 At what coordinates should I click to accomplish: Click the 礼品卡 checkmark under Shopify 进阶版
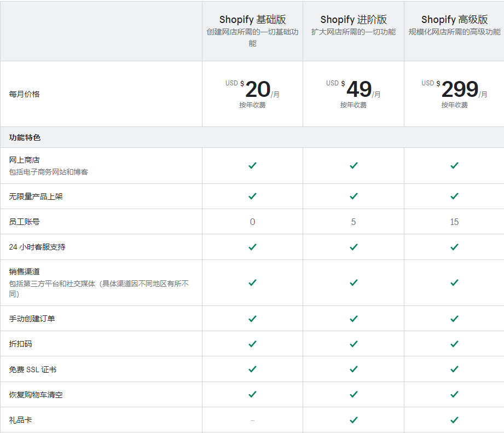tap(354, 419)
